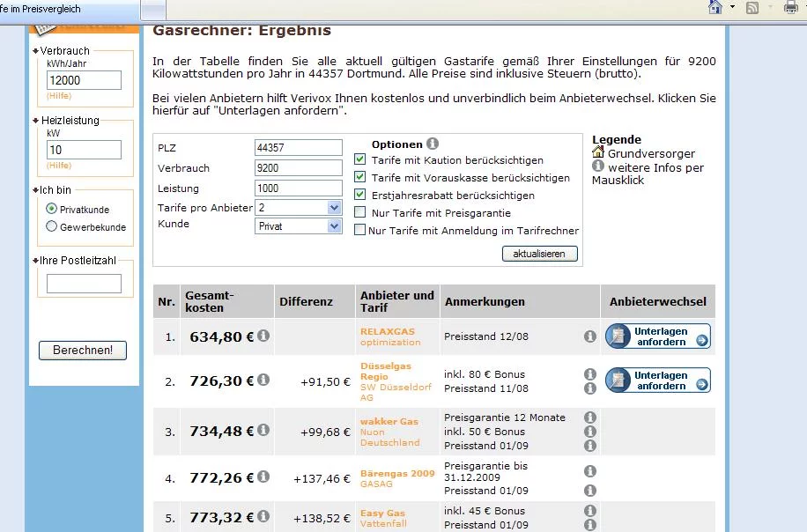Click the browser Home icon
The image size is (807, 532).
pyautogui.click(x=715, y=7)
